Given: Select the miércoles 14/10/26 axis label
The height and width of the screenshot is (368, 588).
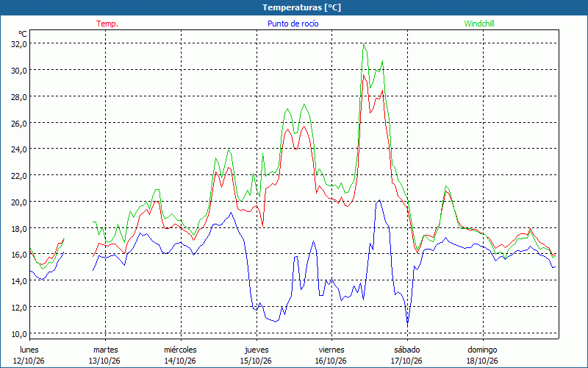Looking at the screenshot, I should coord(180,355).
